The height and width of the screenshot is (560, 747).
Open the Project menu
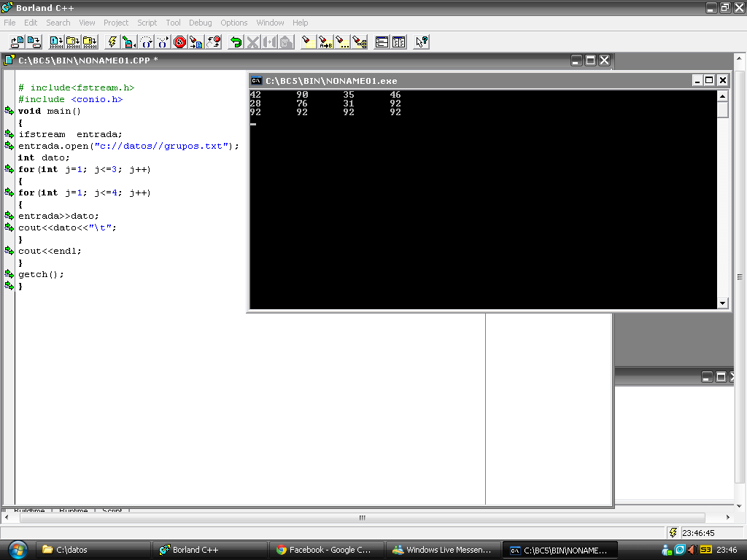point(115,23)
